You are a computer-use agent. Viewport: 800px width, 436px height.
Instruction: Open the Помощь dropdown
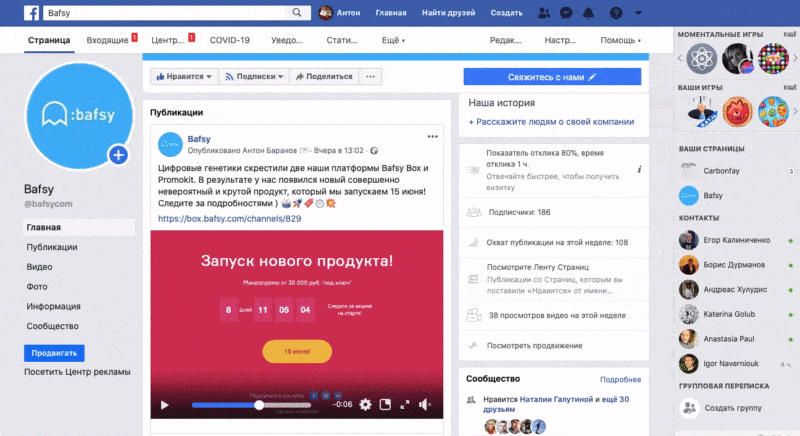pyautogui.click(x=620, y=40)
